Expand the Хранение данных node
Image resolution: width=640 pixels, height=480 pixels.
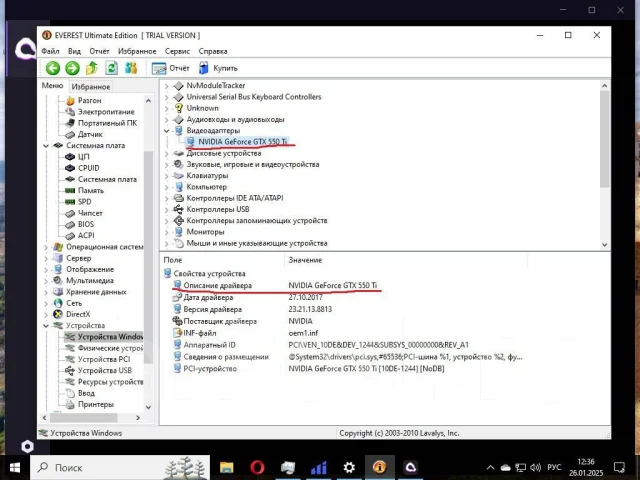tap(46, 292)
